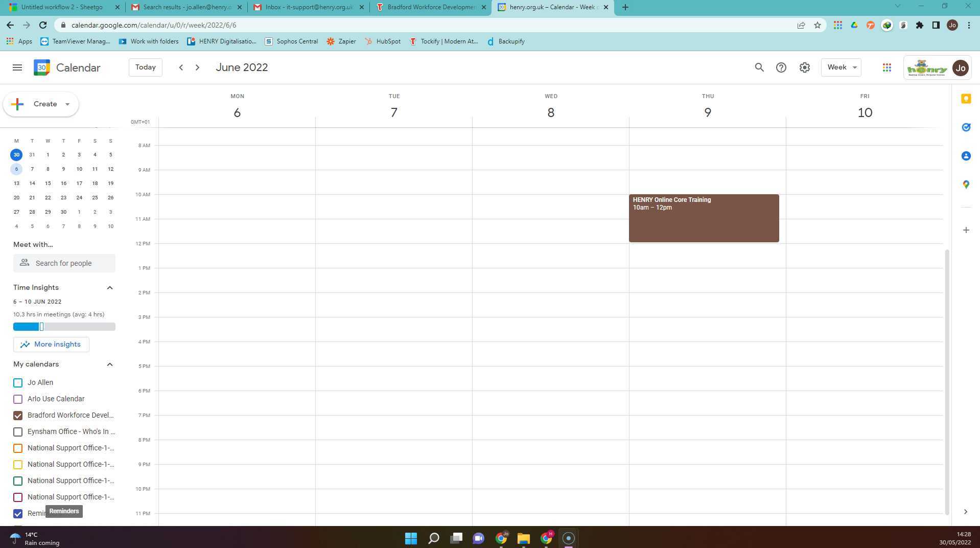Click the time insights meeting hours bar
This screenshot has width=980, height=548.
pos(64,327)
